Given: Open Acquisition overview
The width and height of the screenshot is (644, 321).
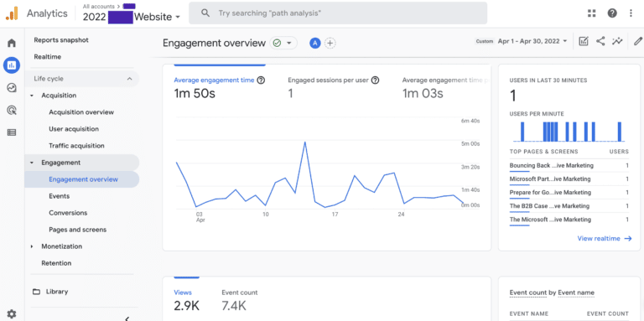Looking at the screenshot, I should (81, 112).
